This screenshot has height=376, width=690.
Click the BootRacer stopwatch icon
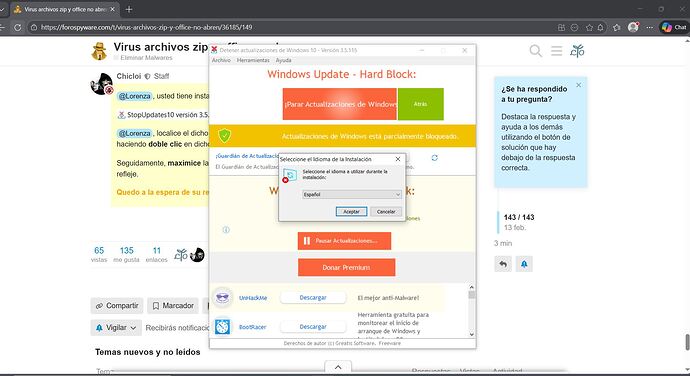pyautogui.click(x=223, y=327)
